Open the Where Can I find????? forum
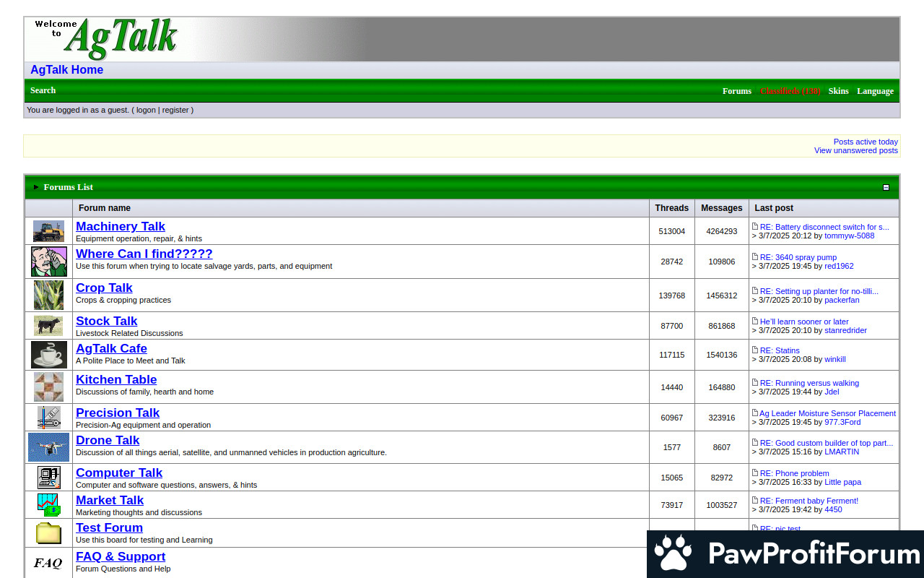The height and width of the screenshot is (578, 924). (144, 254)
